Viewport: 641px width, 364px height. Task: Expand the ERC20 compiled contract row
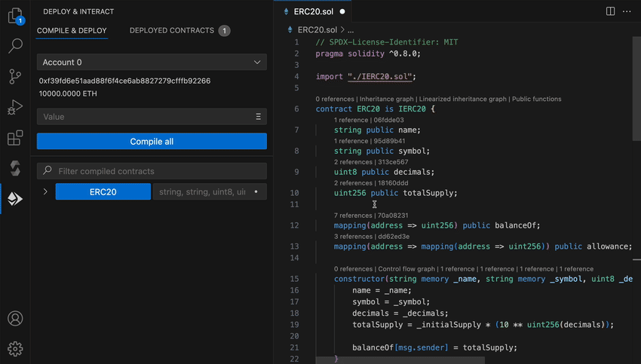pos(45,192)
